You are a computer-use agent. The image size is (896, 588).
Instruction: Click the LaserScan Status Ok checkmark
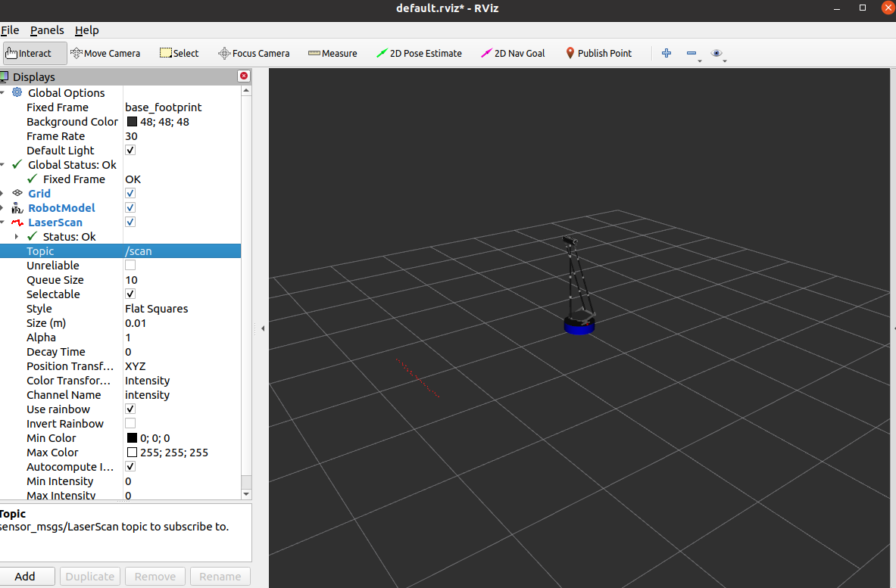click(32, 236)
